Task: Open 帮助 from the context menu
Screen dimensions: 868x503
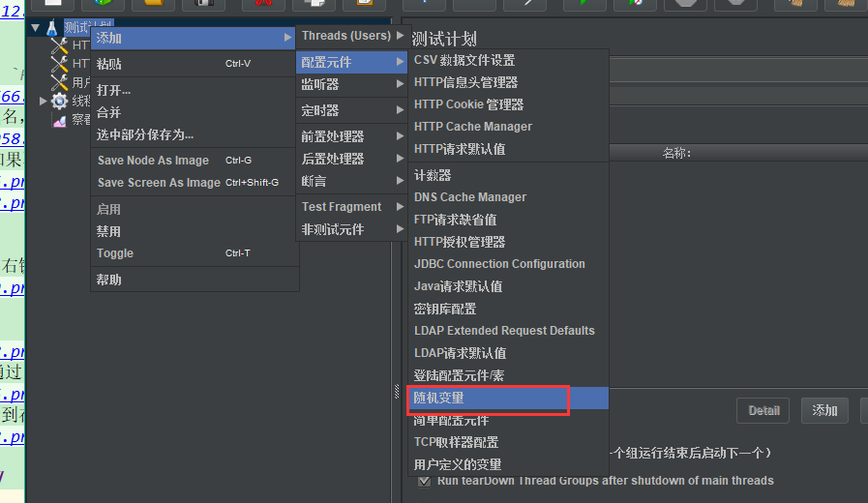Action: pos(194,280)
